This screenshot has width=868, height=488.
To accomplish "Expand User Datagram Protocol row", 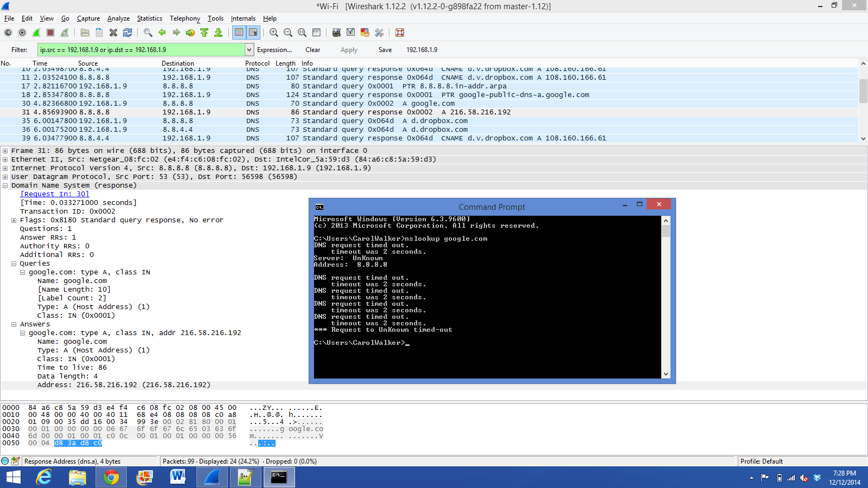I will pyautogui.click(x=5, y=177).
